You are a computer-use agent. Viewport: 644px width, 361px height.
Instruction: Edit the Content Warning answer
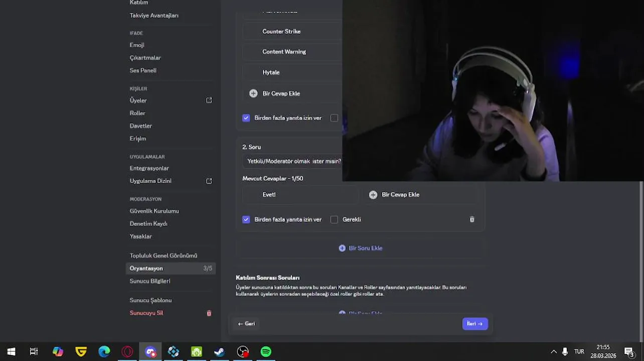click(x=293, y=52)
